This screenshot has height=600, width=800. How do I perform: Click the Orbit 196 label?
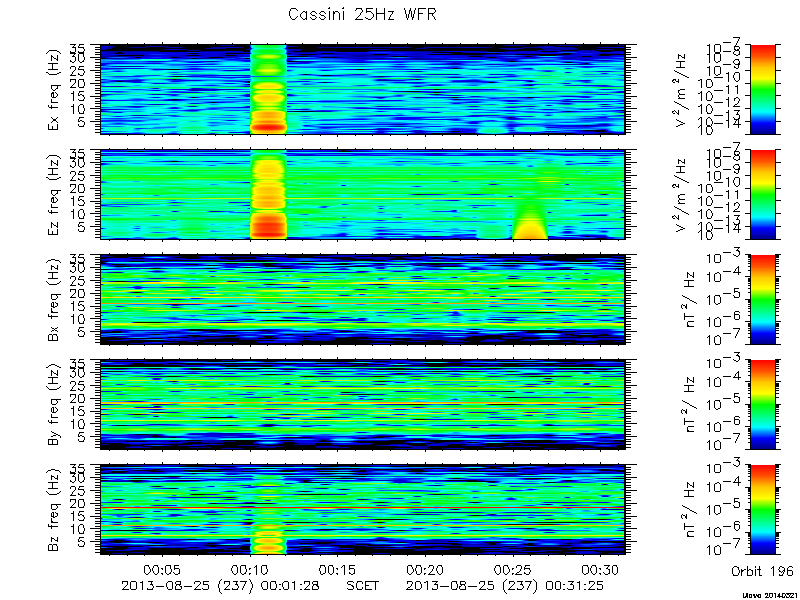pos(762,571)
